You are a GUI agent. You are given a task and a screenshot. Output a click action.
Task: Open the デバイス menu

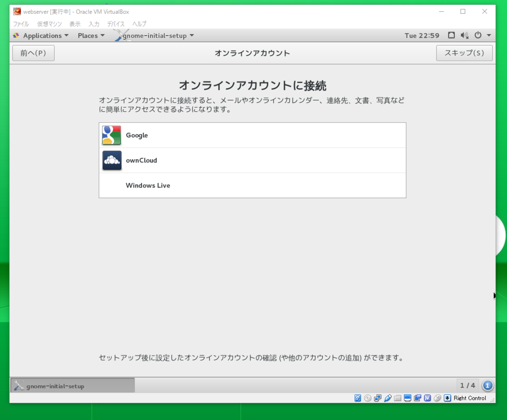click(x=116, y=24)
